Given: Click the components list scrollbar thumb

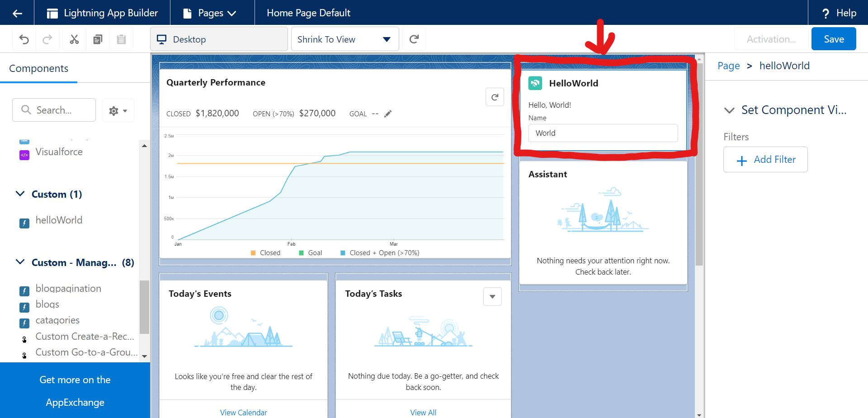Looking at the screenshot, I should coord(144,307).
